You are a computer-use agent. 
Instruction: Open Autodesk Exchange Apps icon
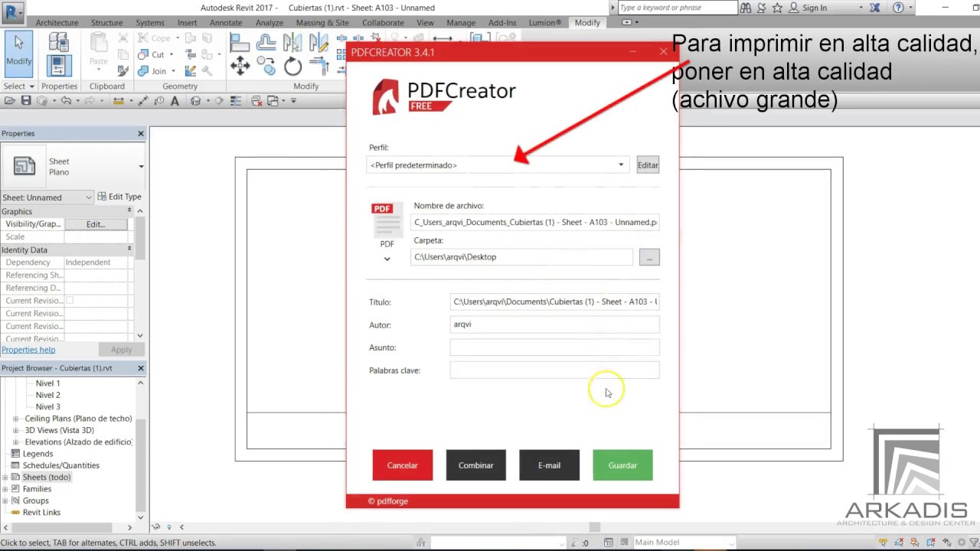874,8
